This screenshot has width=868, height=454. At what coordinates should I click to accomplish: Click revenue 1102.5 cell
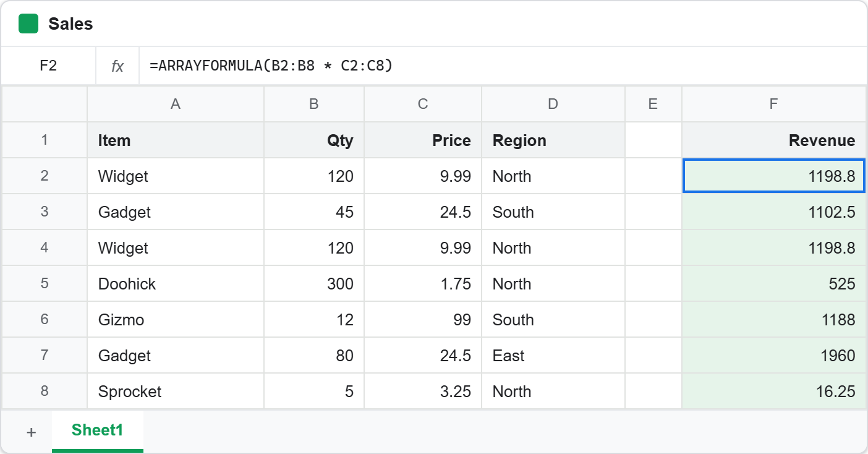point(774,212)
